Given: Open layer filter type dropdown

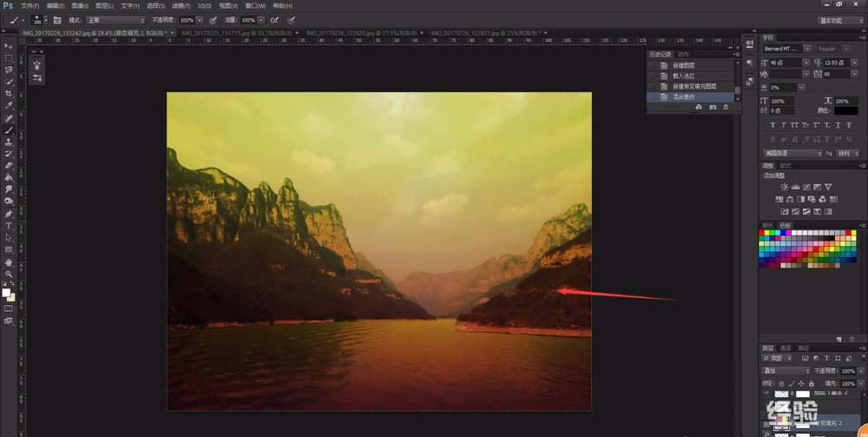Looking at the screenshot, I should click(777, 358).
